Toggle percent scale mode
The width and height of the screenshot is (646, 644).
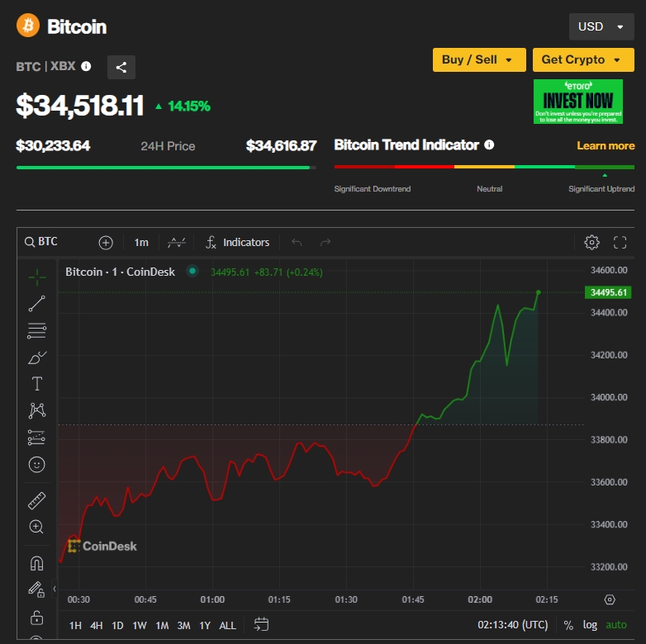(568, 625)
